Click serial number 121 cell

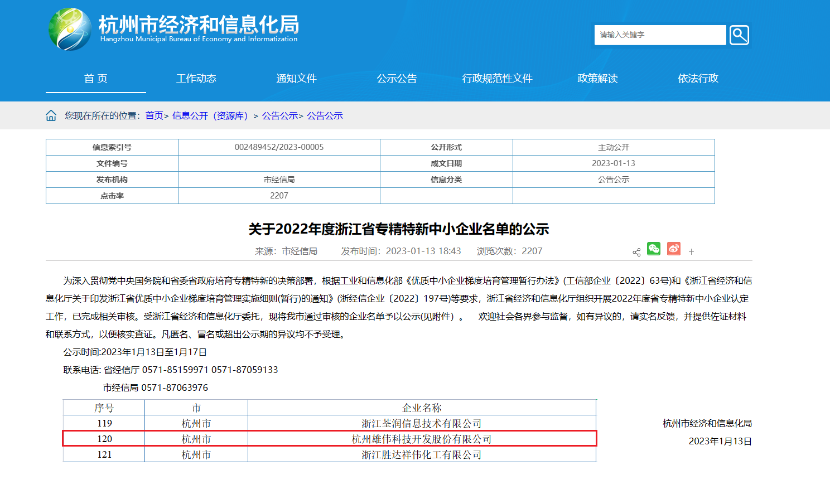pyautogui.click(x=104, y=455)
